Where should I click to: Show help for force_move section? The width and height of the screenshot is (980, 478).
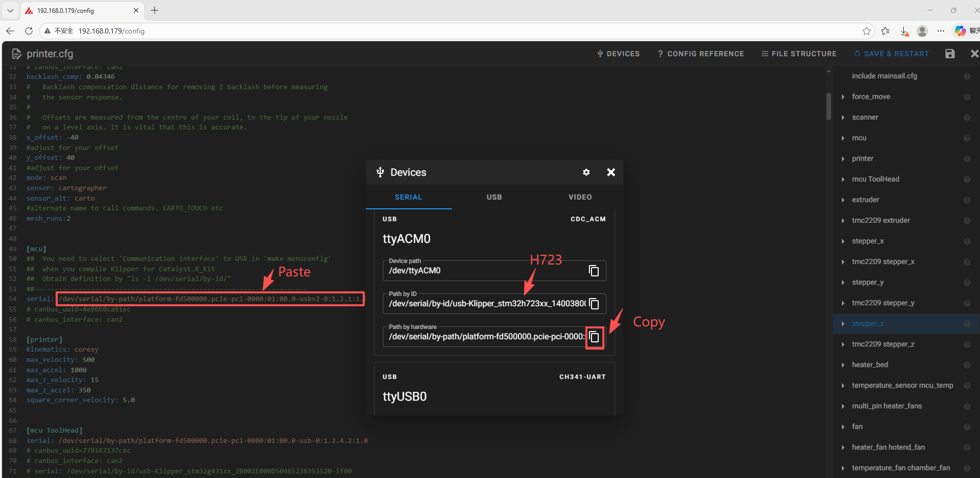pyautogui.click(x=967, y=97)
